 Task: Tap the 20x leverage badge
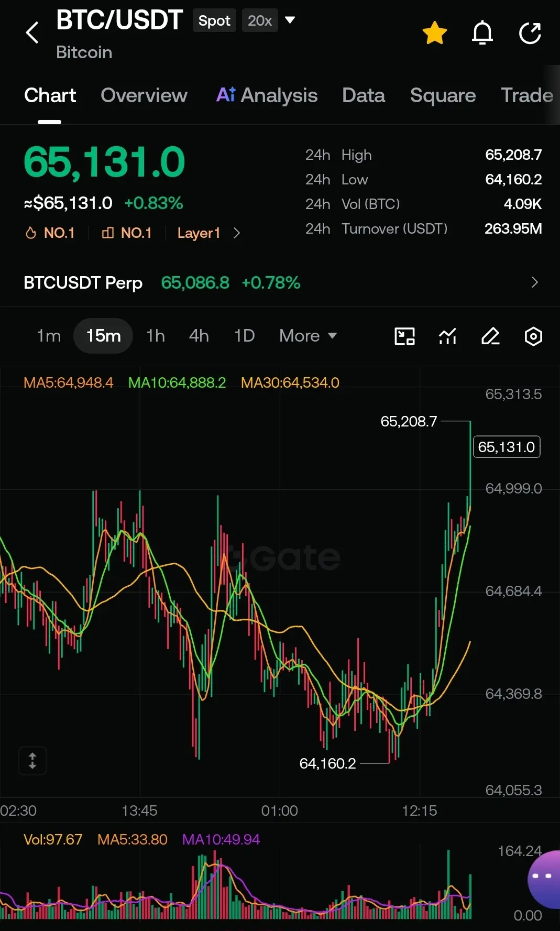(260, 20)
